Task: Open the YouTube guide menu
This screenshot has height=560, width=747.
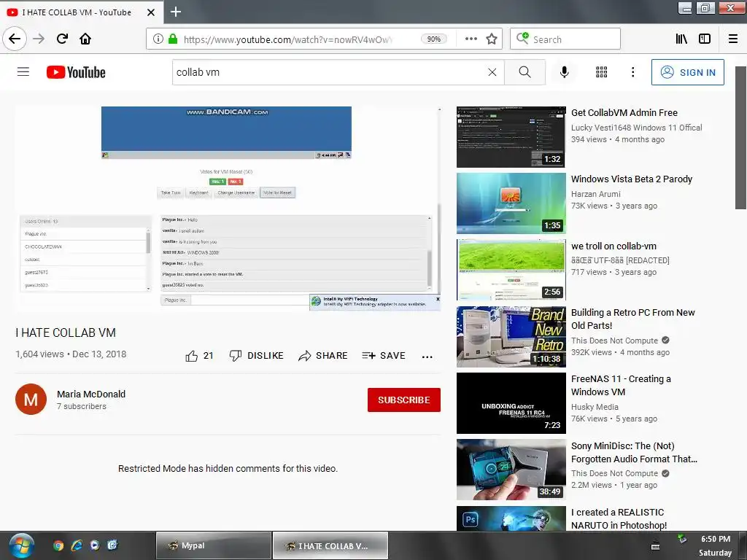Action: pos(23,72)
